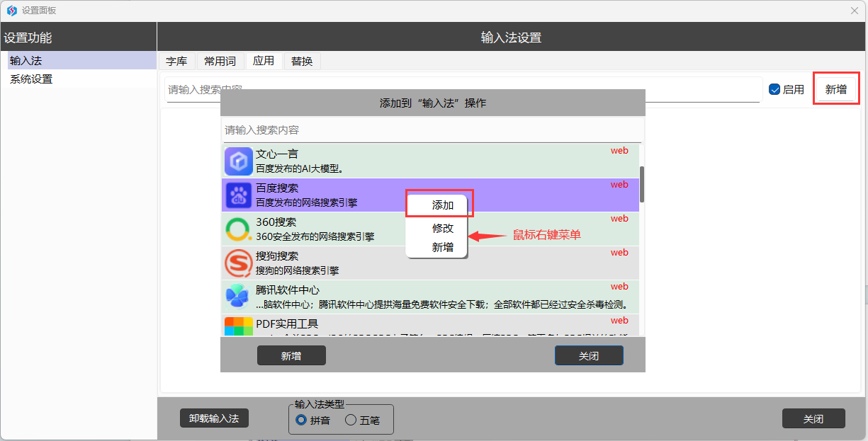Screen dimensions: 868x441
Task: Toggle the 启用 checkbox
Action: [x=774, y=89]
